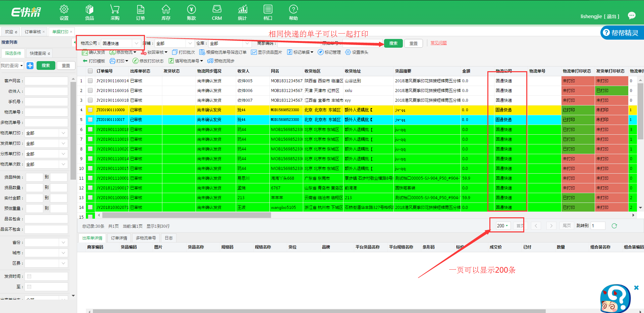644x313 pixels.
Task: Open the 帮帮精灵 assistant
Action: 622,33
